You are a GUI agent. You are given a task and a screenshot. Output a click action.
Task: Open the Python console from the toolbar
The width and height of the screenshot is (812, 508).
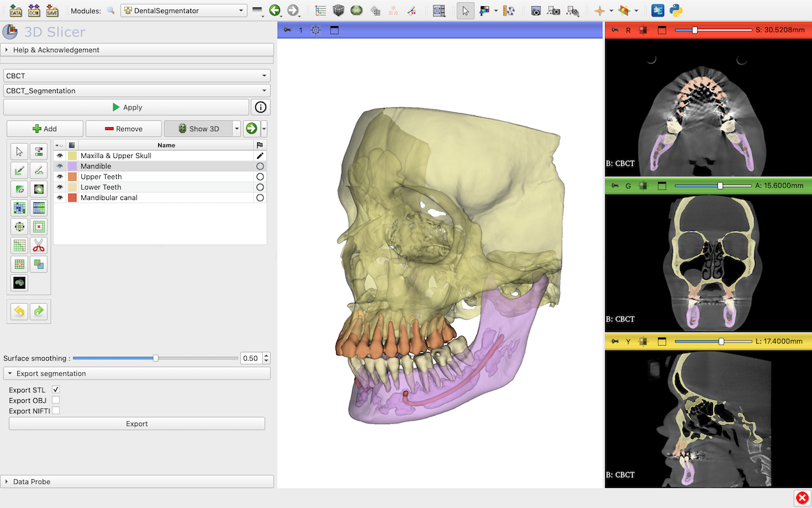coord(676,10)
